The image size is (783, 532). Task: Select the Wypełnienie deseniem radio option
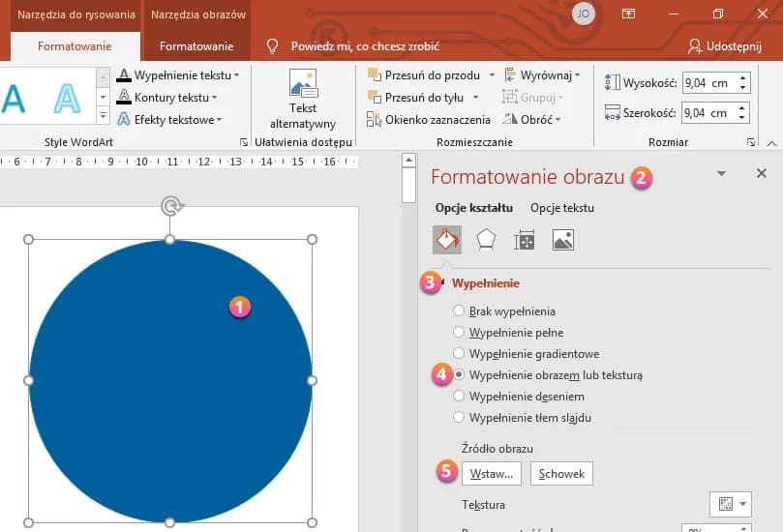[459, 397]
